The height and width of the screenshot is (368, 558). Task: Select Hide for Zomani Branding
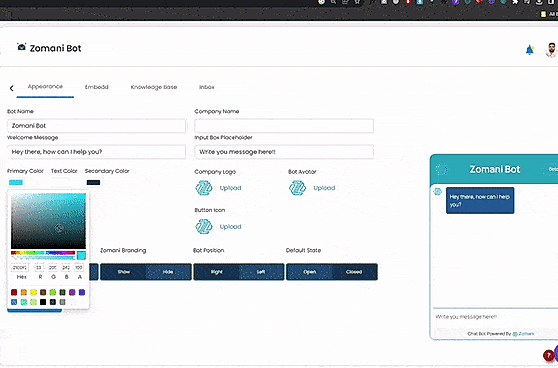[x=168, y=272]
